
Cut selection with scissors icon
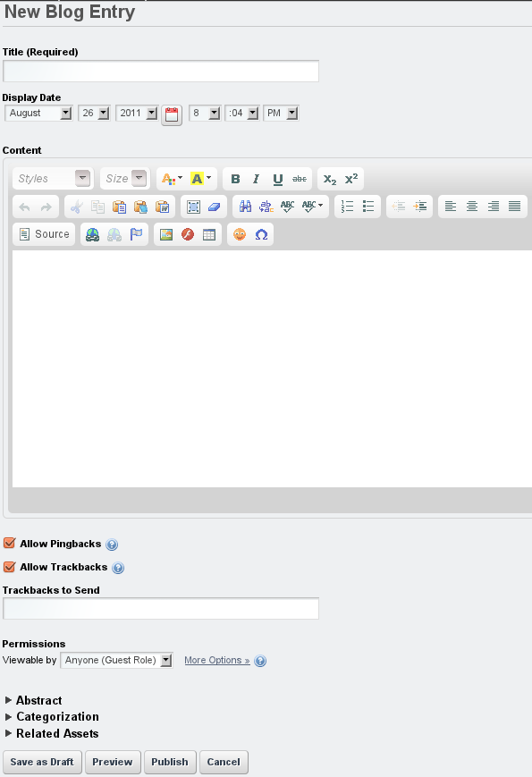[76, 207]
